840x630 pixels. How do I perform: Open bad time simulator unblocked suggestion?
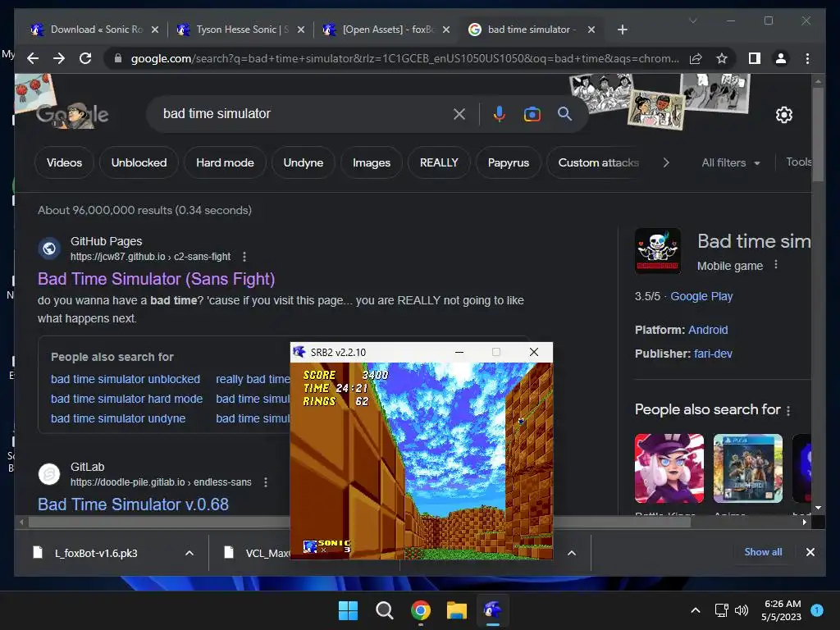tap(126, 379)
